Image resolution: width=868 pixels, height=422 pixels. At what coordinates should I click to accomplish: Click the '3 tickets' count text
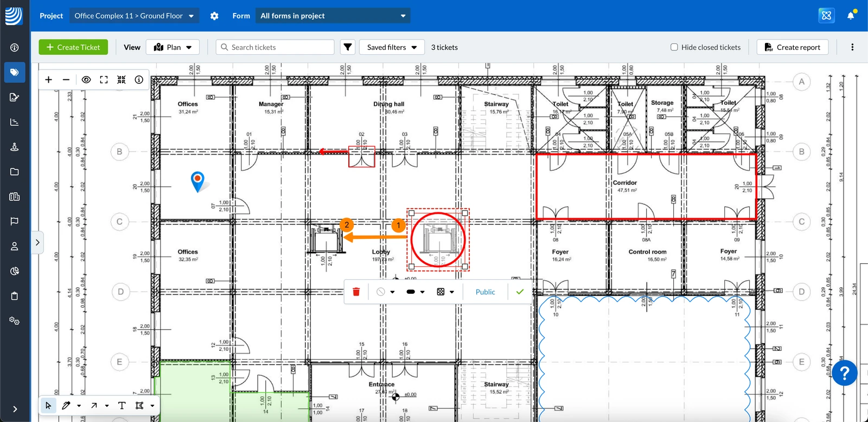444,47
